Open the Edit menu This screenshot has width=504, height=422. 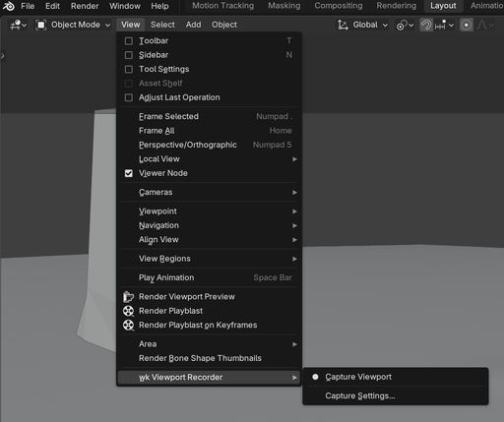click(52, 6)
